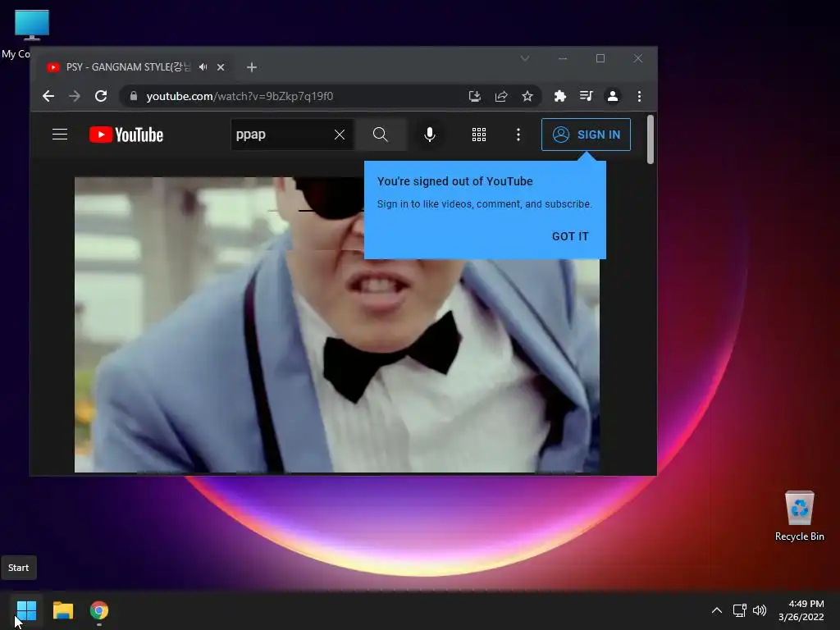The image size is (840, 630).
Task: Click the Chrome taskbar icon
Action: (99, 610)
